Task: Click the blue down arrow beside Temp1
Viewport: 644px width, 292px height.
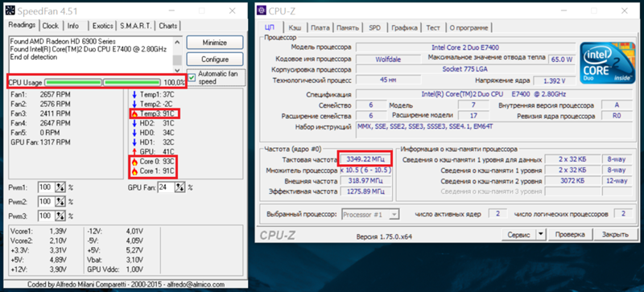Action: (134, 94)
